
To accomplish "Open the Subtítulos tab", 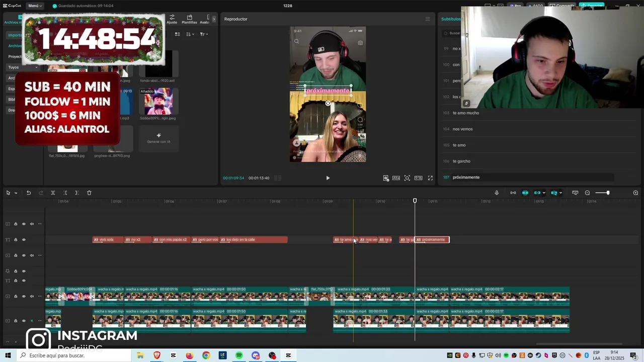I will click(451, 19).
